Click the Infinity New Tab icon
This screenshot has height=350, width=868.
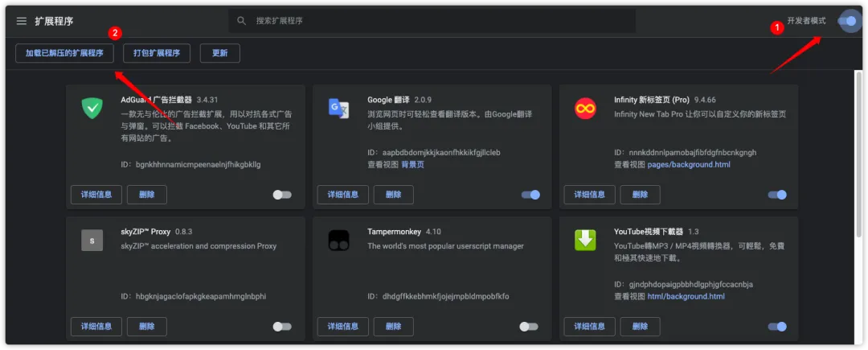pos(585,108)
